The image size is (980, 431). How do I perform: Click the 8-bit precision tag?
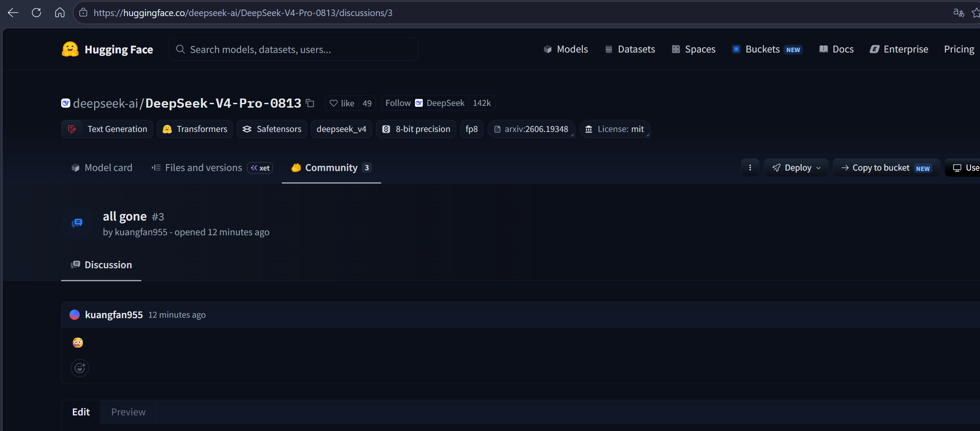coord(416,129)
